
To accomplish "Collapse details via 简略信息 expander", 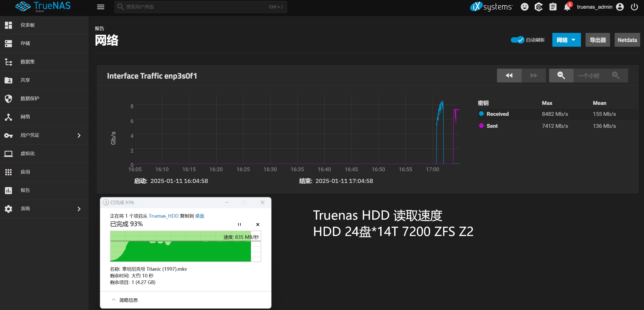I will tap(125, 300).
